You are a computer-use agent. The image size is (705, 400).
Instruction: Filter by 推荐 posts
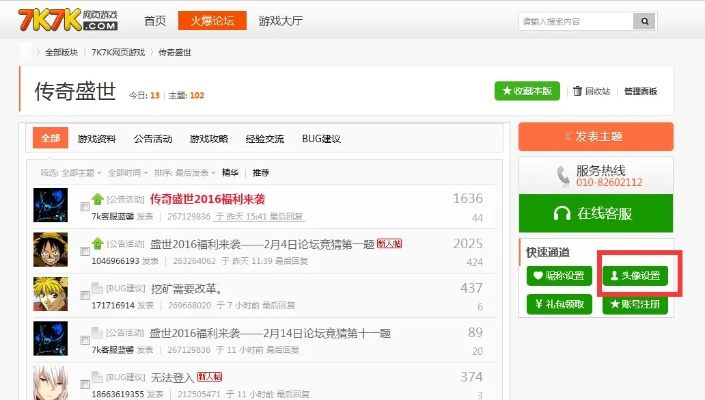tap(261, 173)
